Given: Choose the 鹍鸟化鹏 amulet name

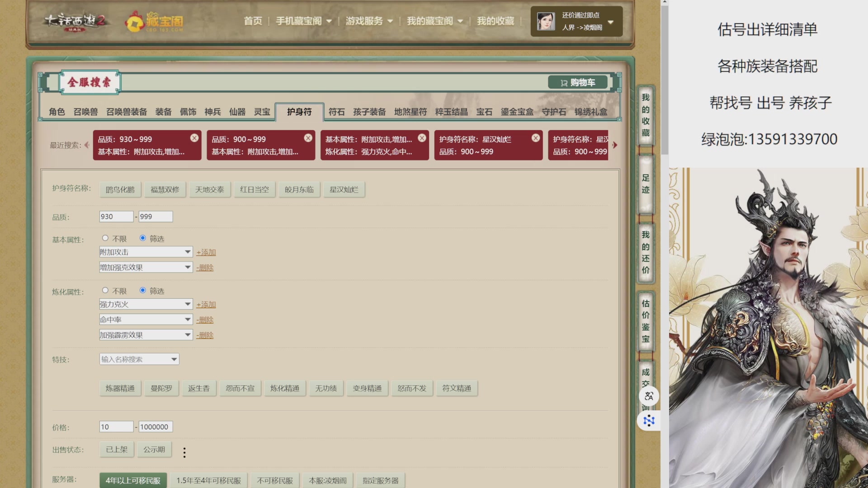Looking at the screenshot, I should [120, 190].
